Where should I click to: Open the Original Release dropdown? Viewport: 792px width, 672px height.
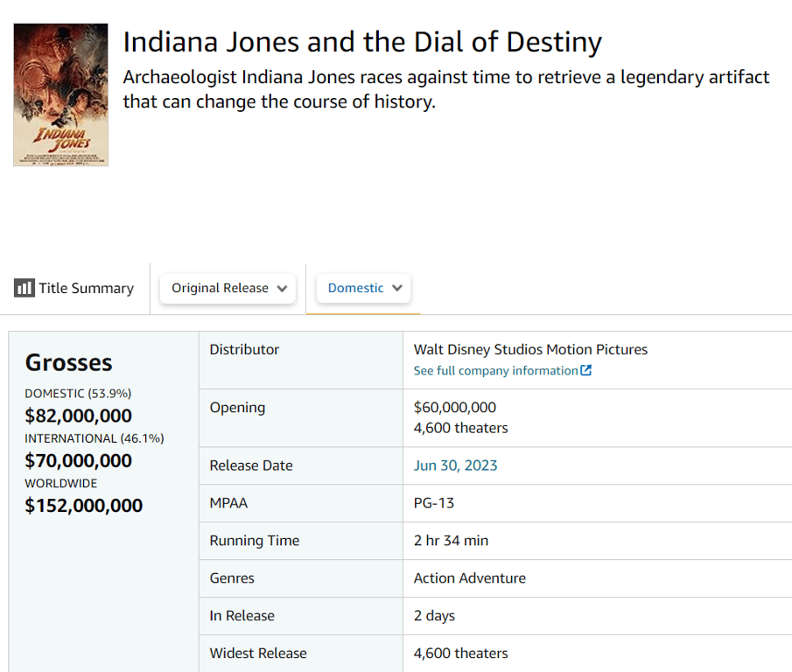[228, 288]
